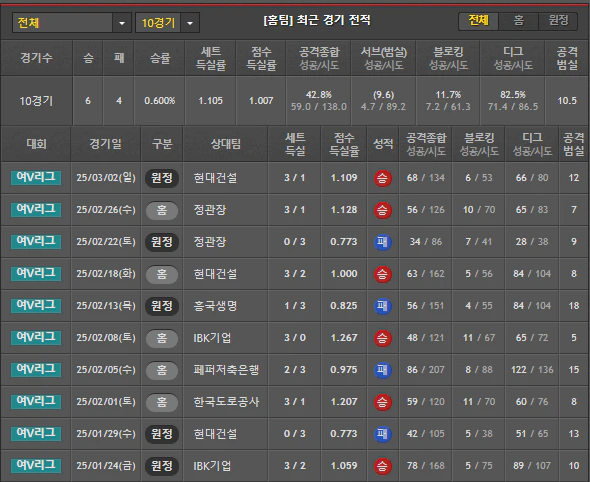
Task: Click the 0.600% win rate value
Action: tap(160, 101)
